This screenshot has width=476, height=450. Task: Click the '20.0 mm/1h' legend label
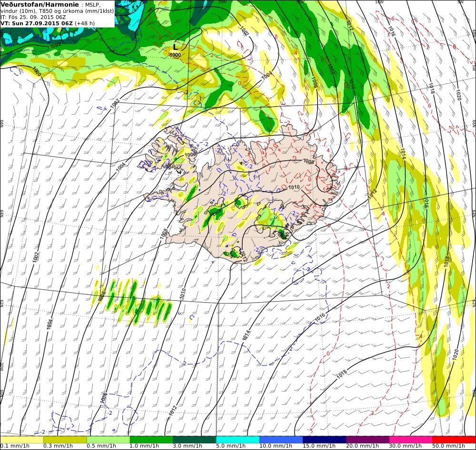click(x=362, y=446)
